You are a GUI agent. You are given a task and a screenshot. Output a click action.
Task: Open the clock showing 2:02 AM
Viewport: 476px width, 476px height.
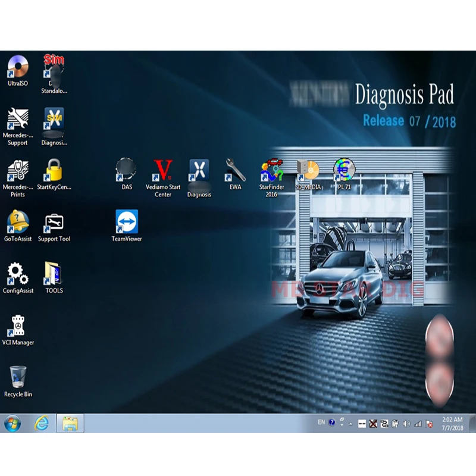(452, 424)
